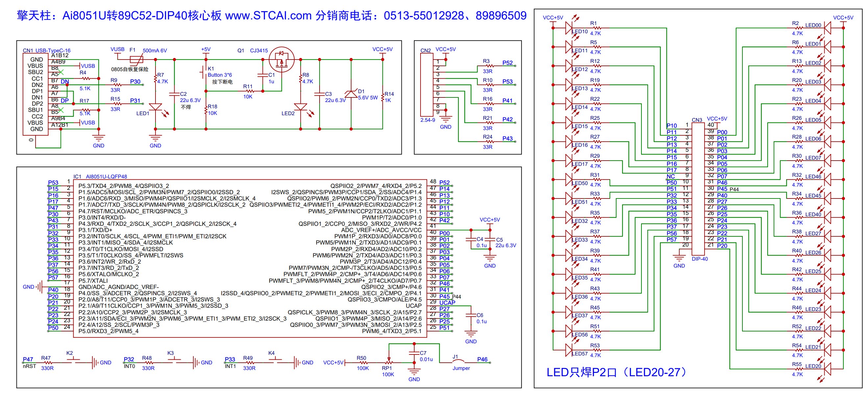Screen dimensions: 868x393
Task: Select the K1 Button 3*6 switch symbol
Action: (204, 72)
